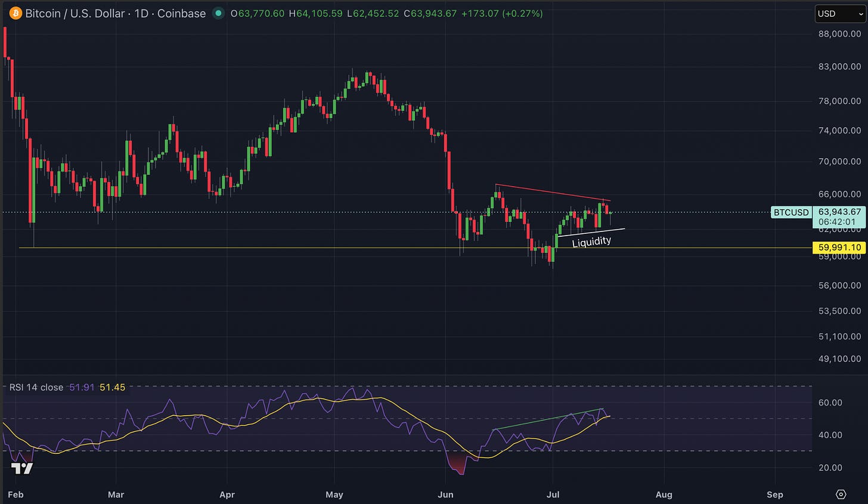Click the Bitcoin / U.S. Dollar symbol title

coord(76,13)
